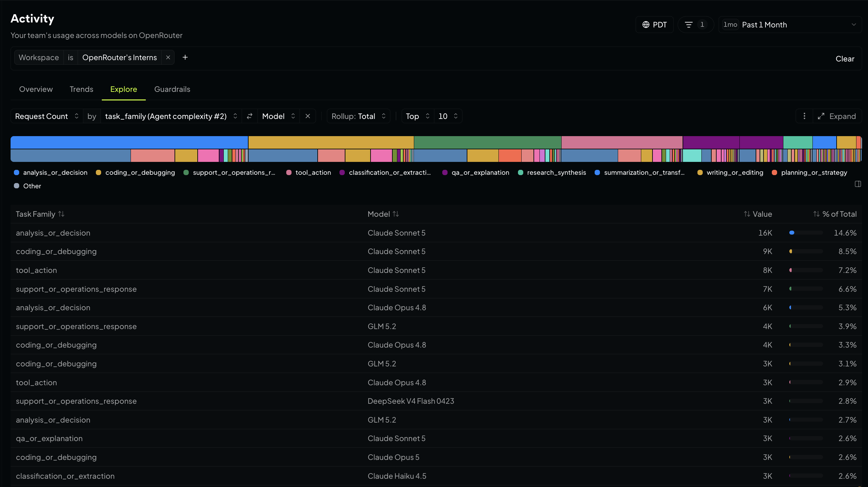Select the Explore tab
Image resolution: width=868 pixels, height=487 pixels.
click(x=124, y=89)
